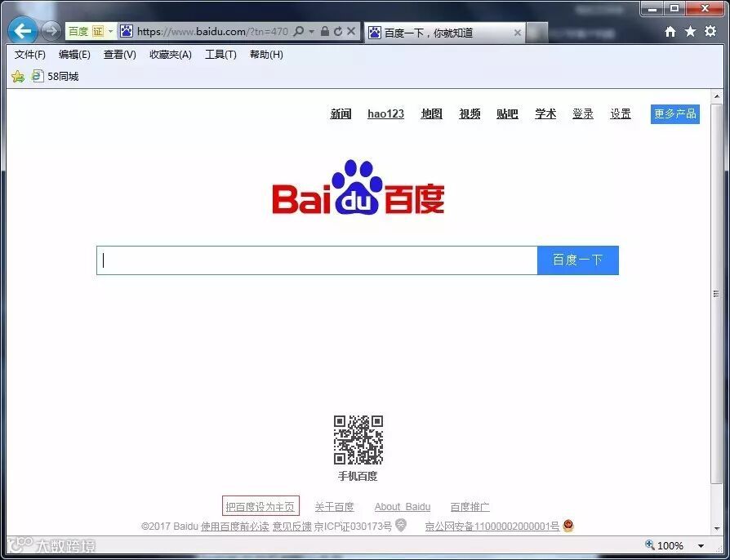Screen dimensions: 730x560
Task: Click the 登录 login link
Action: [583, 113]
